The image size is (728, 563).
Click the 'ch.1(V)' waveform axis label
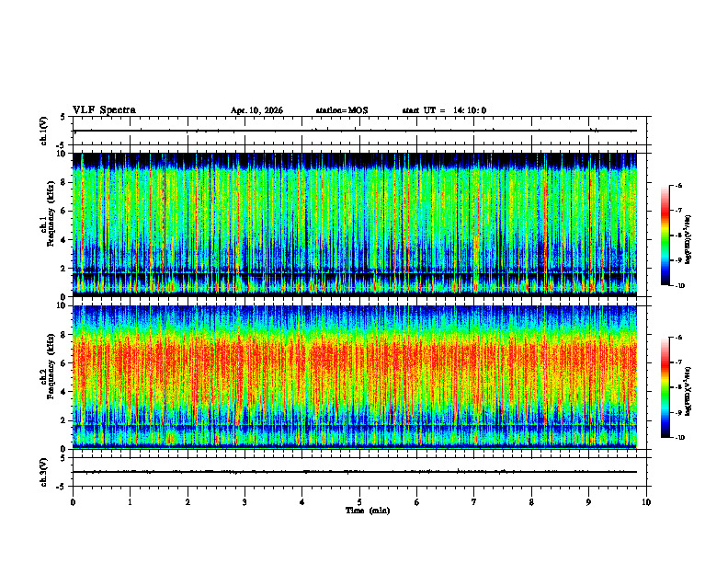[x=43, y=131]
